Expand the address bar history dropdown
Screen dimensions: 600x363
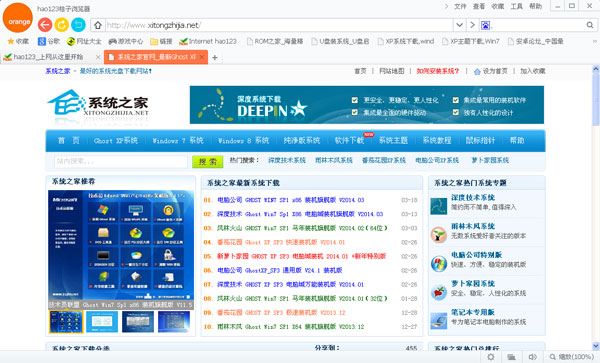click(x=459, y=25)
